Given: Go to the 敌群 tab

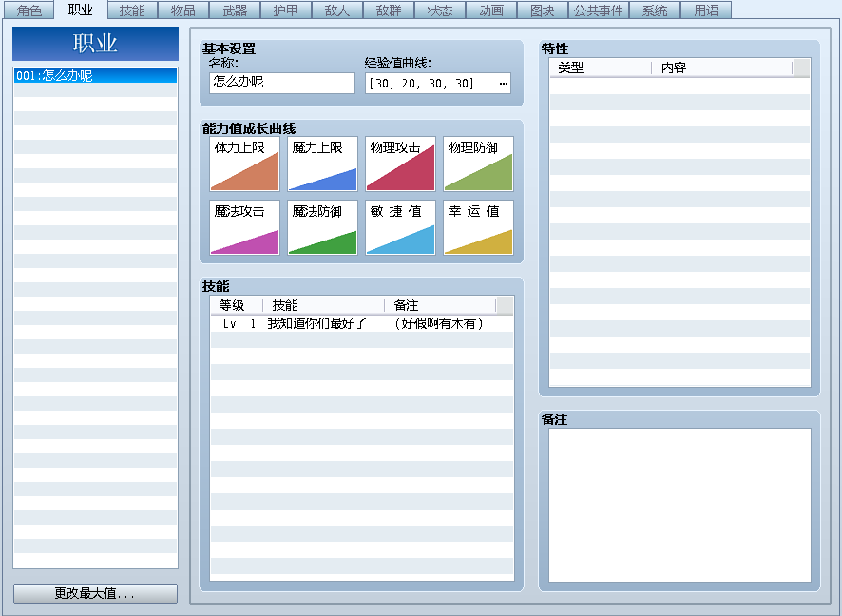Looking at the screenshot, I should (389, 10).
